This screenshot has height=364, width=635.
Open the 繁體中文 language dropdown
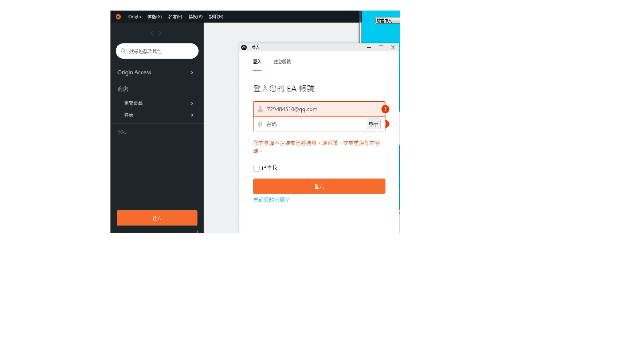point(387,21)
